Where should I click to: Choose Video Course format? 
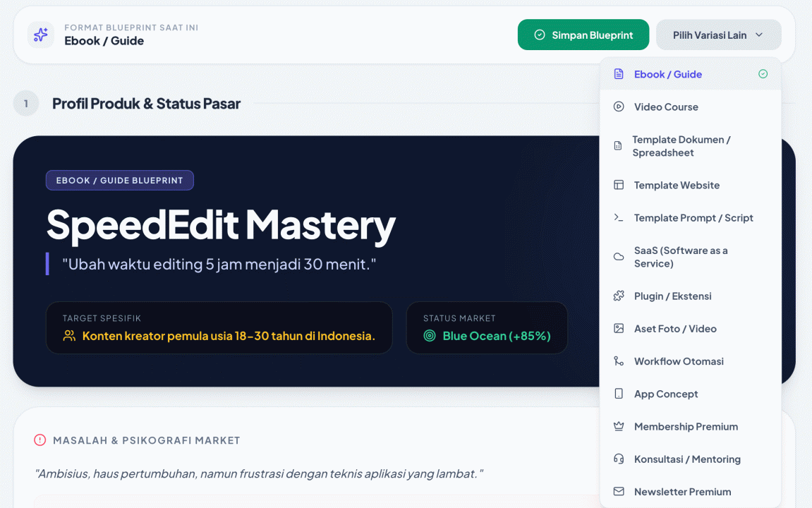click(690, 107)
